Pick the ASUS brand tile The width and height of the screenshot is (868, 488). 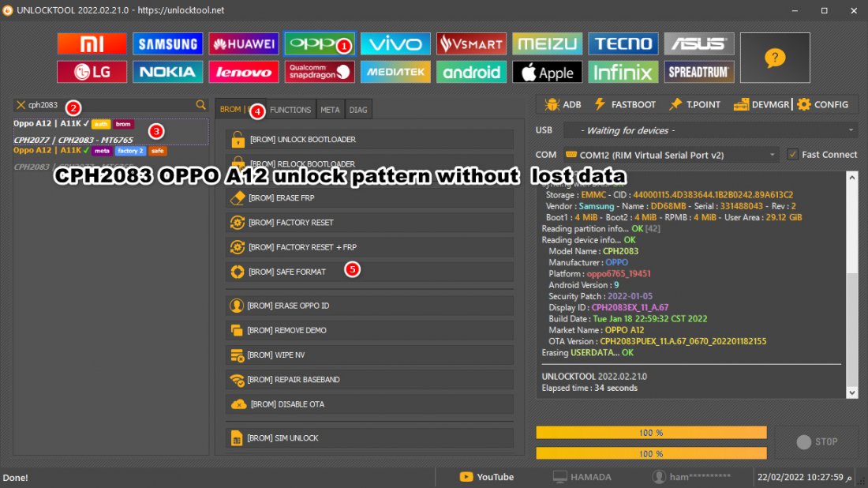698,43
